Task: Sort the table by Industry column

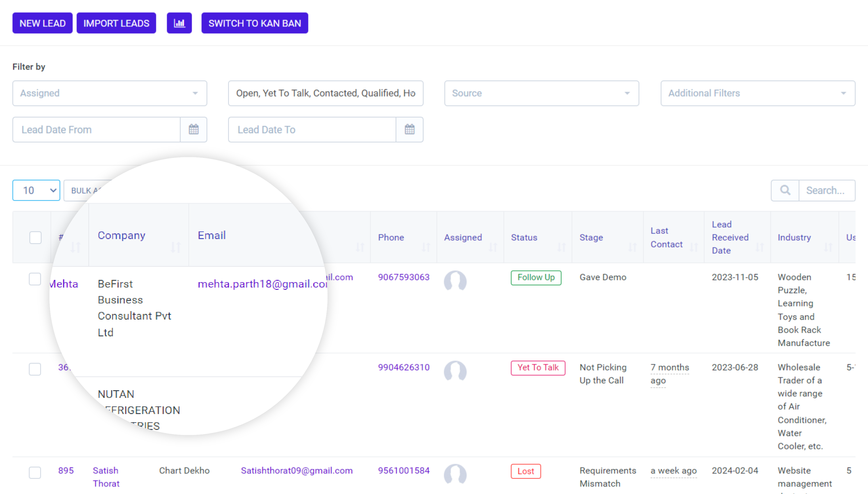Action: [x=829, y=247]
